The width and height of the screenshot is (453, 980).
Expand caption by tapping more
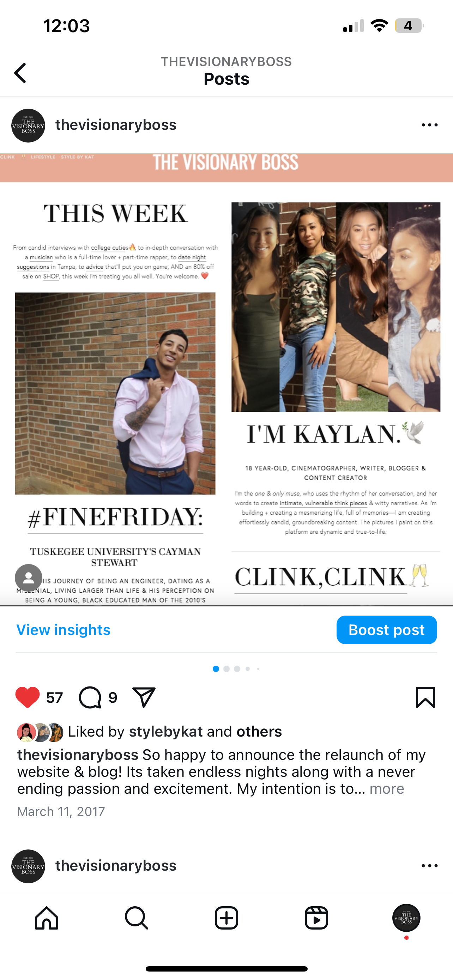tap(387, 789)
